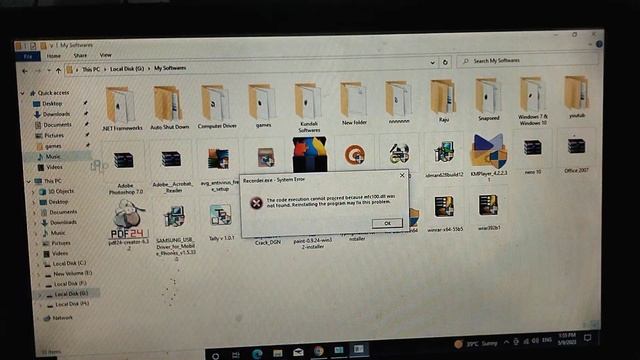Open the Home ribbon tab
Viewport: 640px width, 360px height.
[53, 56]
